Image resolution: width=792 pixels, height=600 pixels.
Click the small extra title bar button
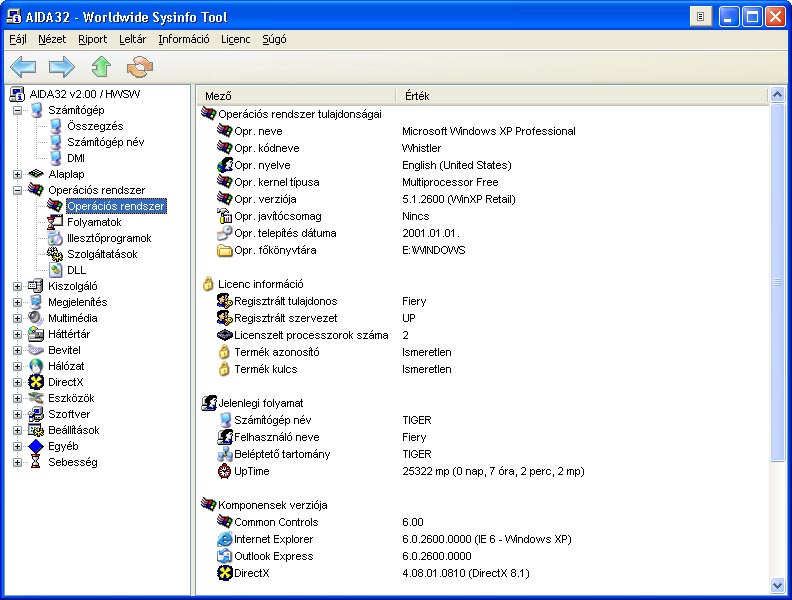click(x=701, y=17)
